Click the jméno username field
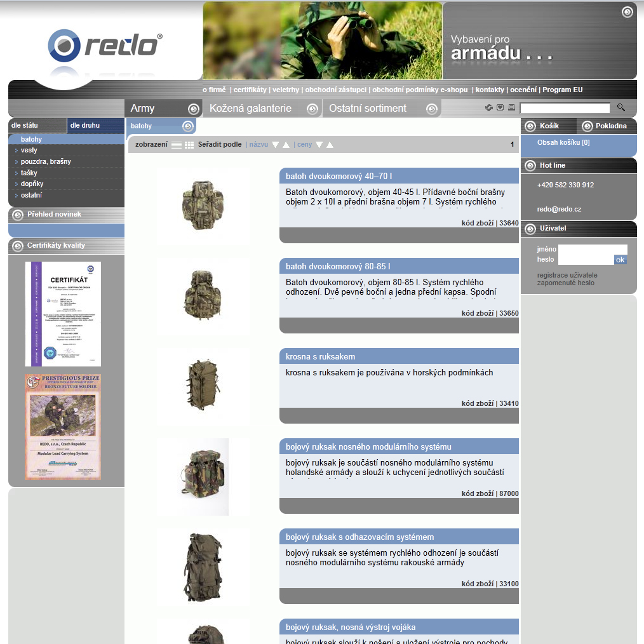 click(x=593, y=249)
